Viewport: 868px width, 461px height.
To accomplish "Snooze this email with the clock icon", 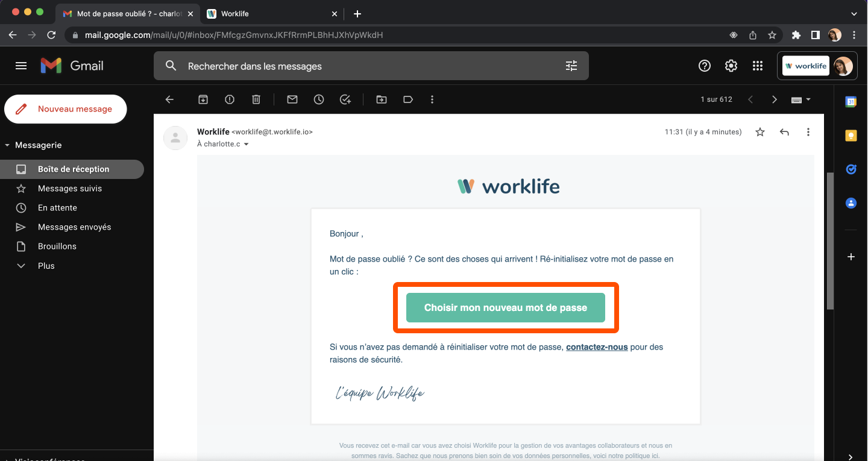I will pos(319,99).
